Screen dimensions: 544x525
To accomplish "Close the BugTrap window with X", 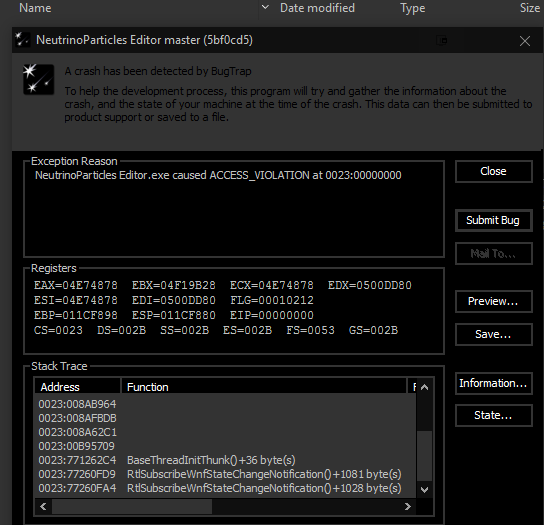I will point(525,41).
